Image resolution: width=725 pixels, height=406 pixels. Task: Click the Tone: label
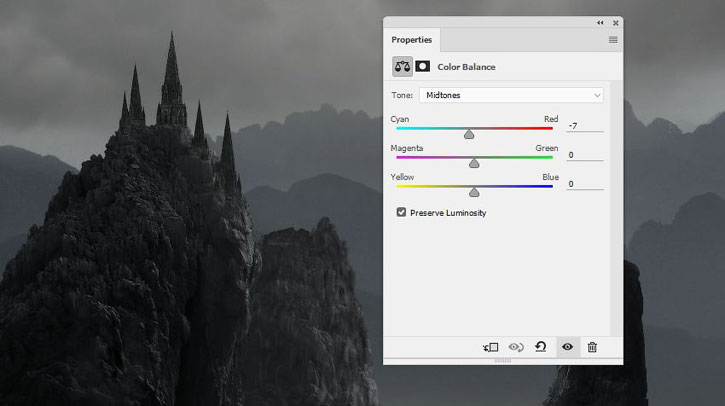coord(402,95)
